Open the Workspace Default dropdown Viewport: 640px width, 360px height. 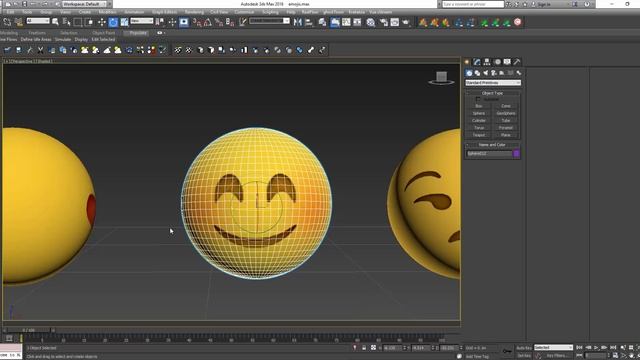pos(84,4)
